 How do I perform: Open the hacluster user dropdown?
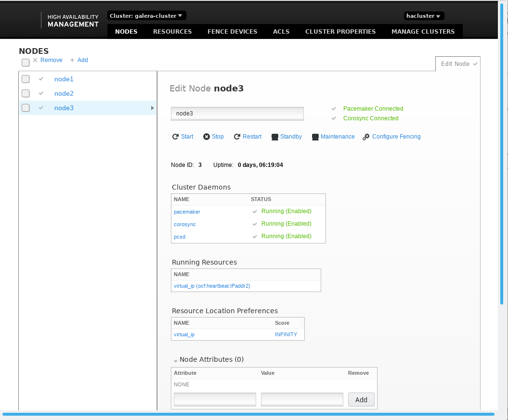click(x=424, y=16)
